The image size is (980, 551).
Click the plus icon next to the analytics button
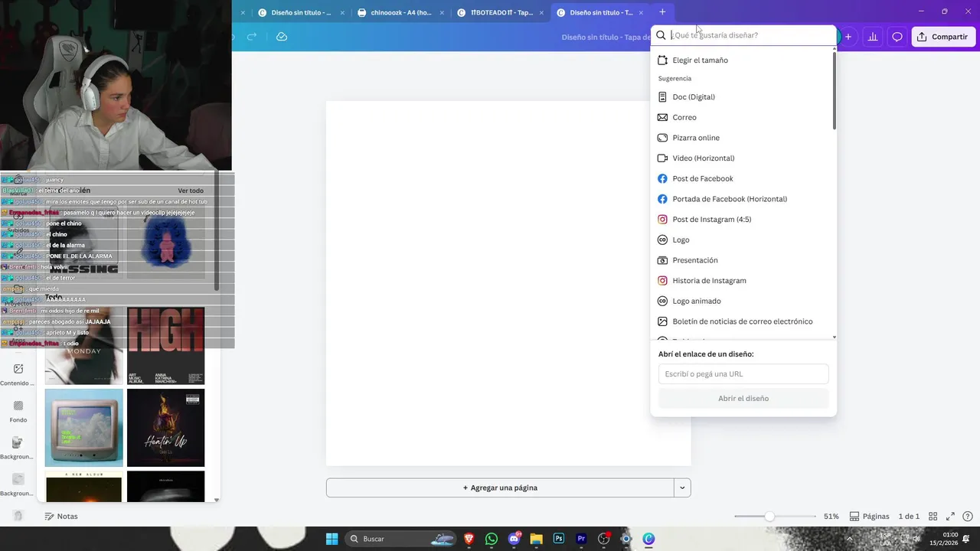click(x=848, y=37)
